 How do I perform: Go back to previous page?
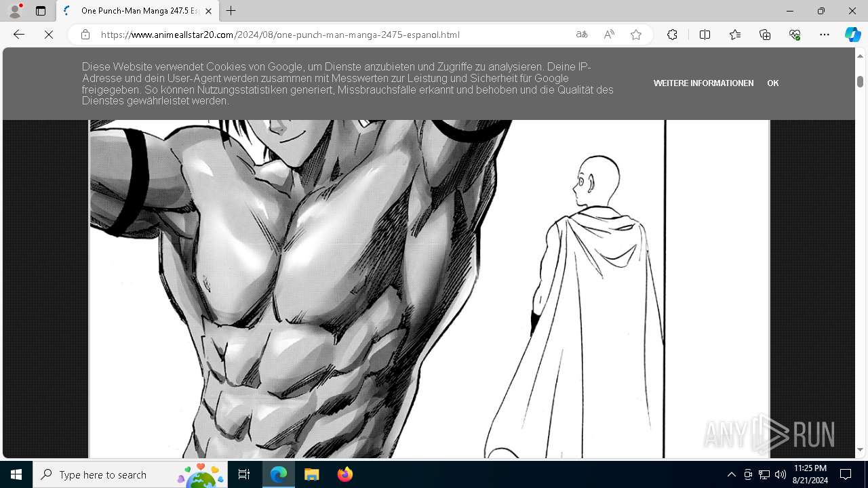[x=19, y=35]
